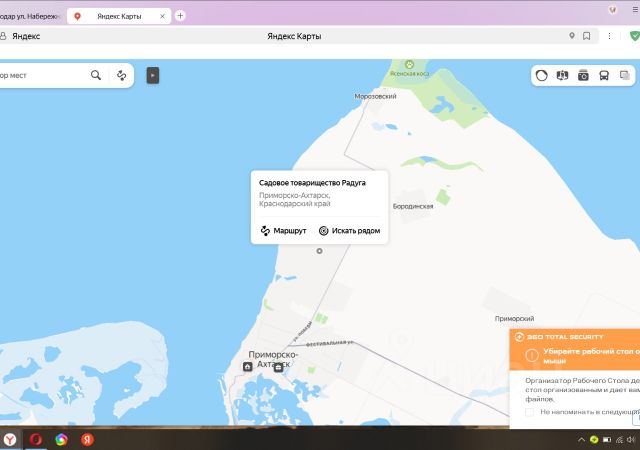Image resolution: width=640 pixels, height=450 pixels.
Task: Expand hidden tray icons with the chevron
Action: click(x=581, y=440)
